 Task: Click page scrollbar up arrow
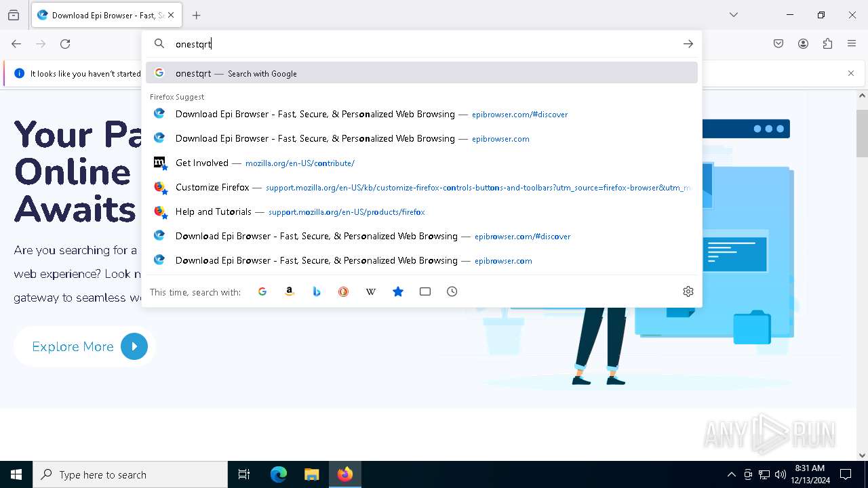(862, 96)
